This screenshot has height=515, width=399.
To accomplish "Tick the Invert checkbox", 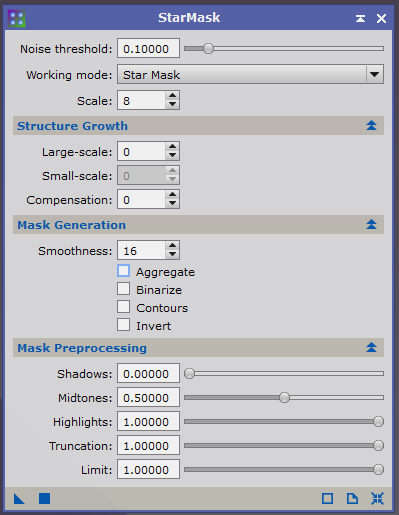I will pyautogui.click(x=123, y=325).
